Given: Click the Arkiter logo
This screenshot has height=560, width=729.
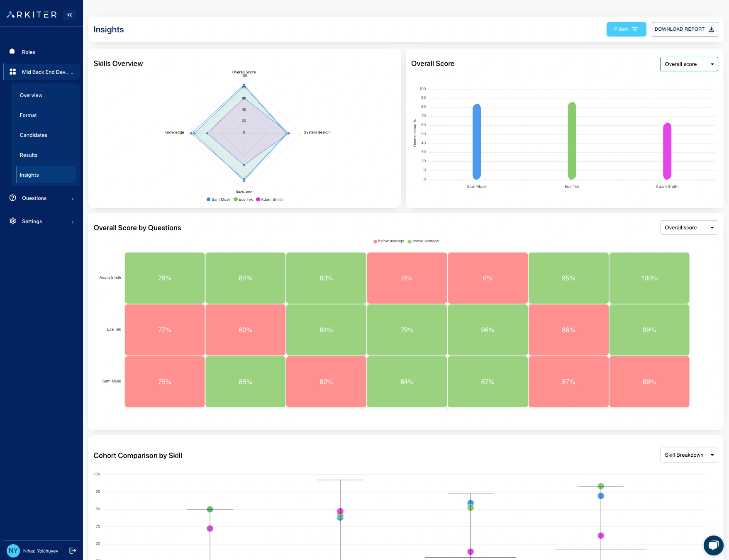Looking at the screenshot, I should pos(32,15).
